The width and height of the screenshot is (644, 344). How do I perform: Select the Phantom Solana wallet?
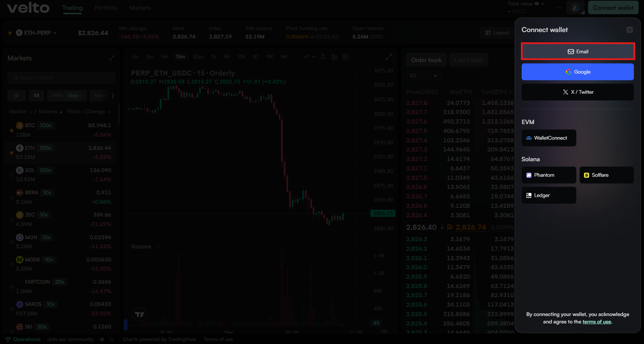pyautogui.click(x=549, y=175)
